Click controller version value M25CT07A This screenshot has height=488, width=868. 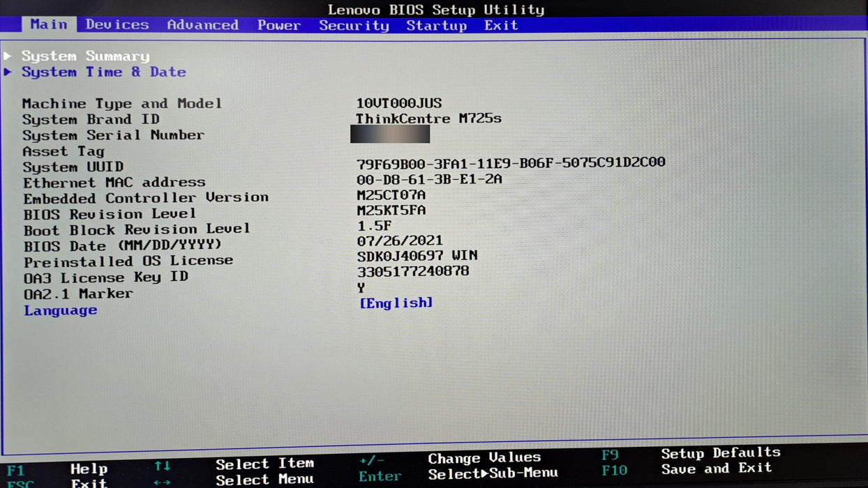391,195
